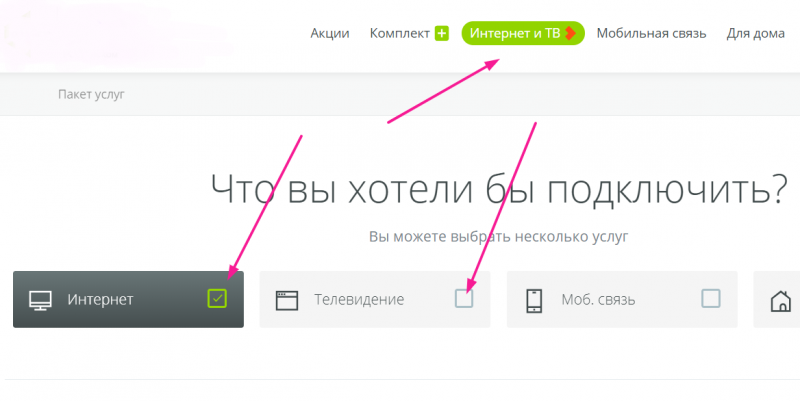
Task: Click the green plus icon beside Комплект
Action: (442, 34)
